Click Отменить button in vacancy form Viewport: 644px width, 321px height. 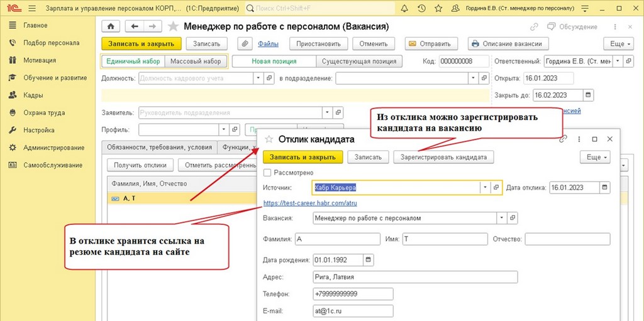[374, 43]
